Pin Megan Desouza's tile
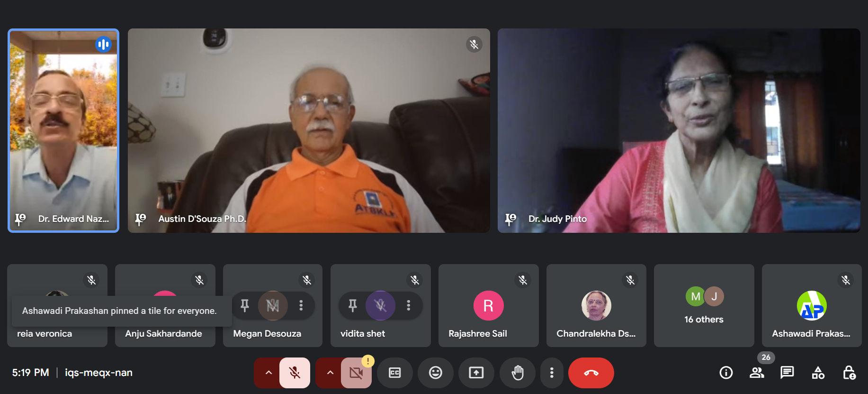The image size is (868, 394). pyautogui.click(x=245, y=305)
